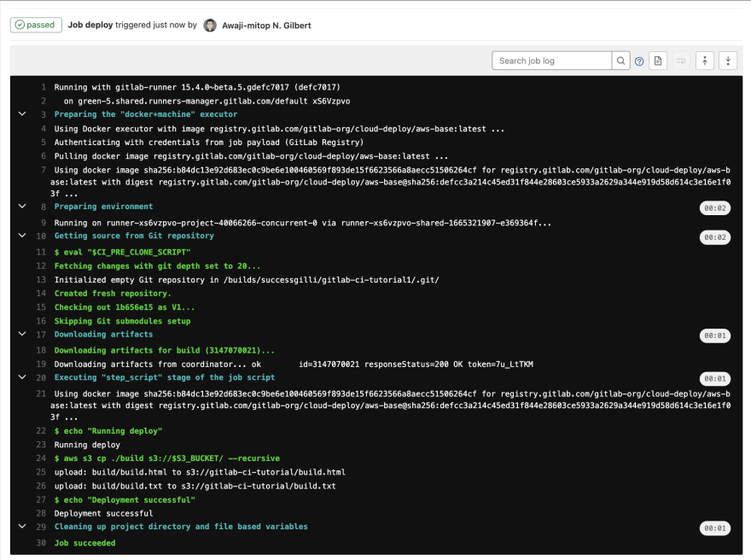Screen dimensions: 751x560
Task: Click 'Skipping Git submodules setup' line
Action: click(x=123, y=322)
